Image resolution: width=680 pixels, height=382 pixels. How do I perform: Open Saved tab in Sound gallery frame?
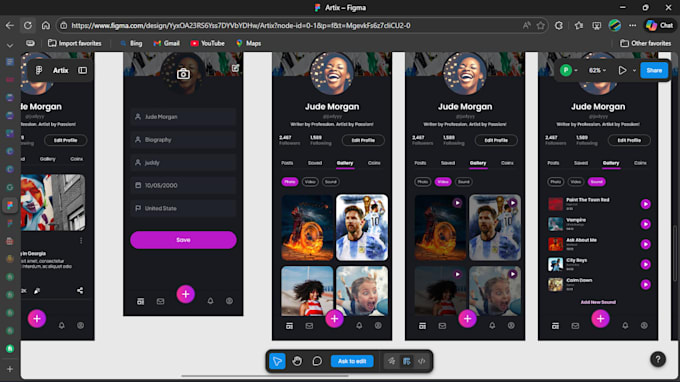581,163
